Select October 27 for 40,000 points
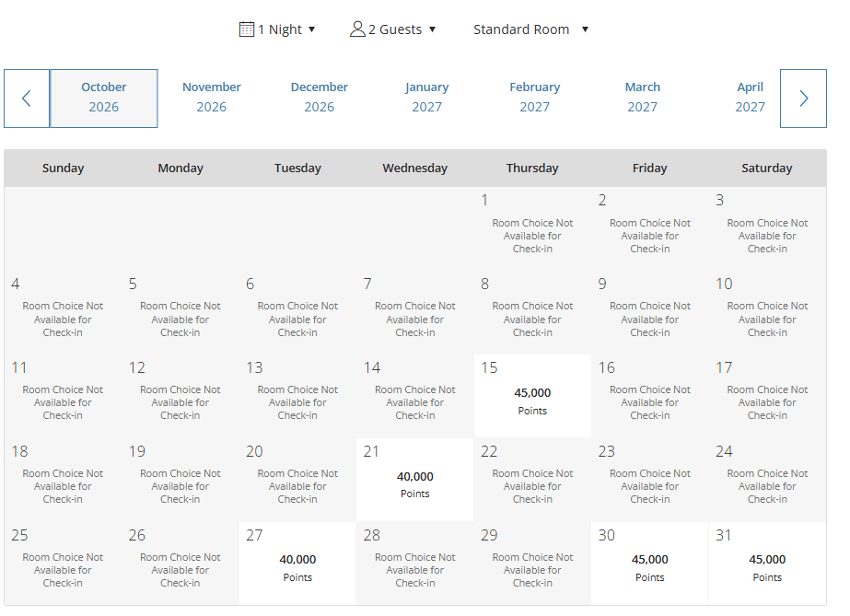 tap(297, 563)
